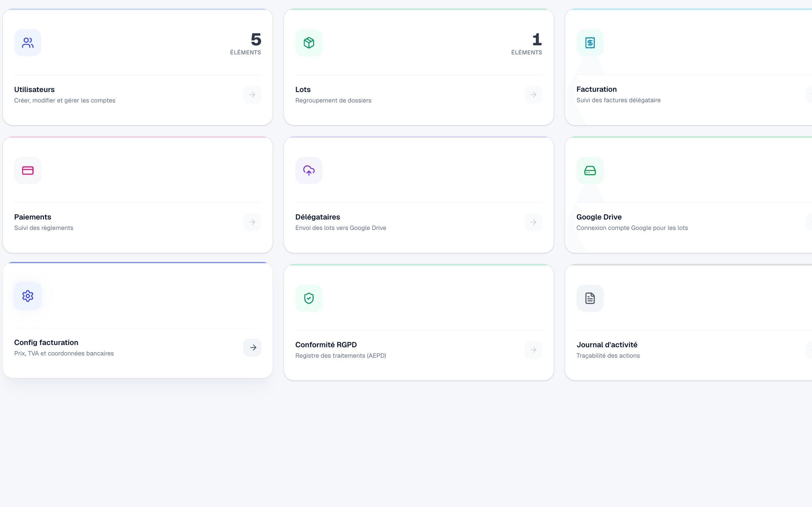Screen dimensions: 812x507
Task: Select the Config facturation title
Action: pos(46,343)
